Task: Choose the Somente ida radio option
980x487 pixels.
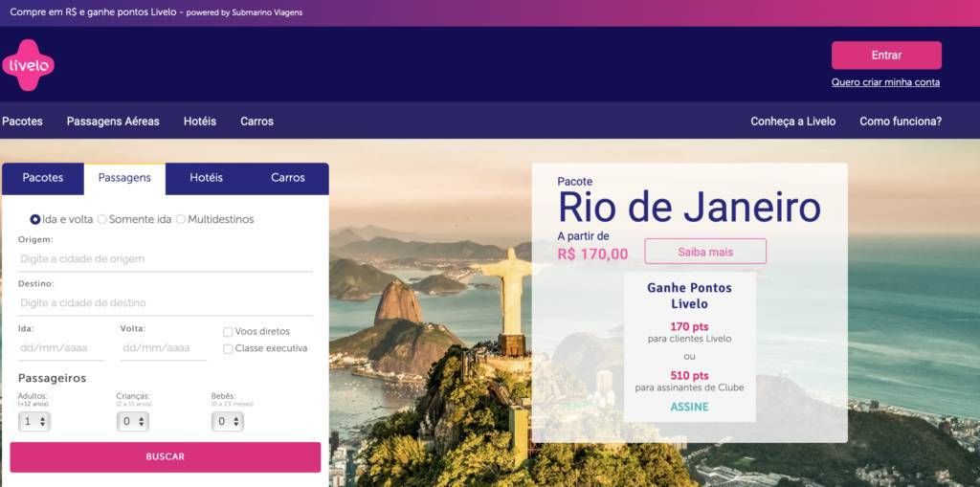Action: (101, 219)
